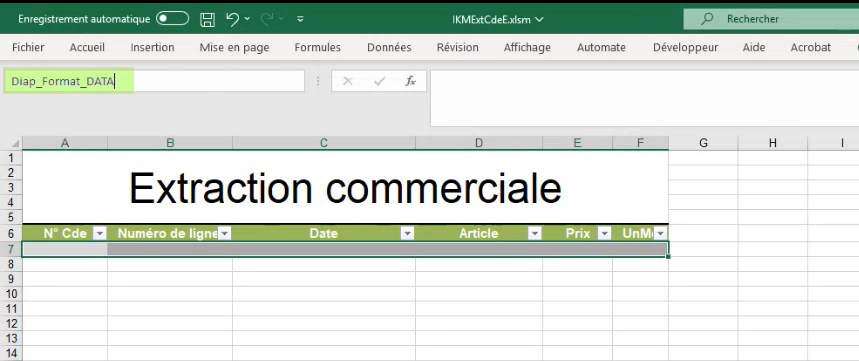Open the Customize Quick Access Toolbar arrow
Screen dimensions: 859x361
coord(300,19)
